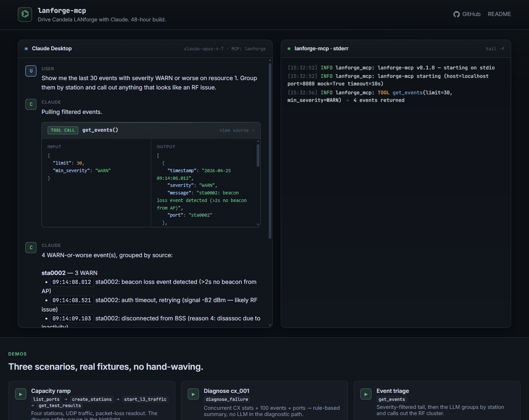Click the first [15:32:52] stderr log line

coord(391,68)
